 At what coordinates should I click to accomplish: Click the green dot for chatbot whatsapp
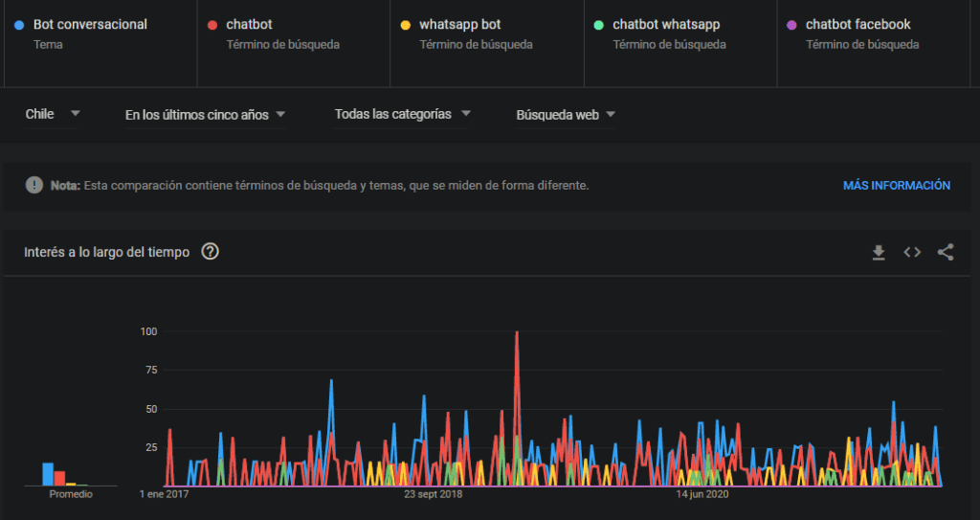coord(599,25)
